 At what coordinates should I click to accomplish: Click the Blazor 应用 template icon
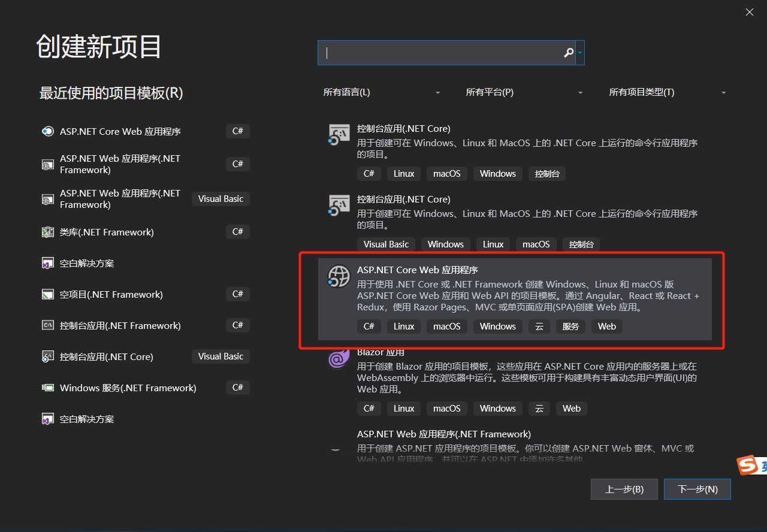[x=339, y=358]
